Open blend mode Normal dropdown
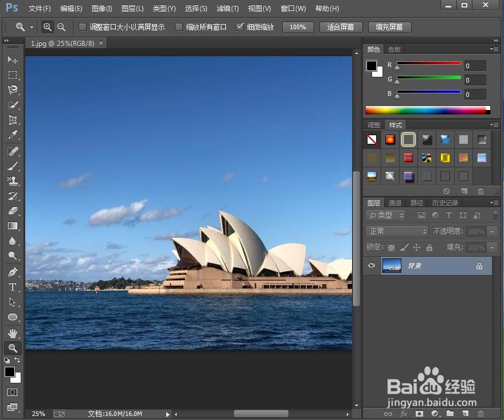The image size is (504, 420). 397,231
